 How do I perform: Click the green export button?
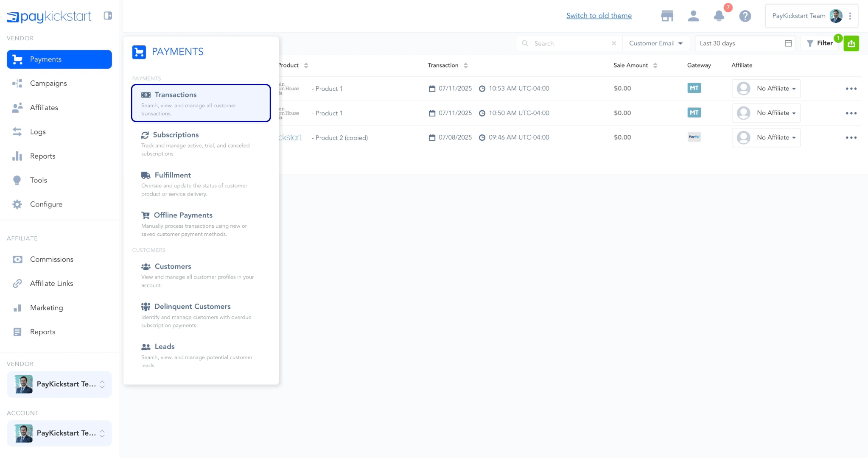pos(851,43)
